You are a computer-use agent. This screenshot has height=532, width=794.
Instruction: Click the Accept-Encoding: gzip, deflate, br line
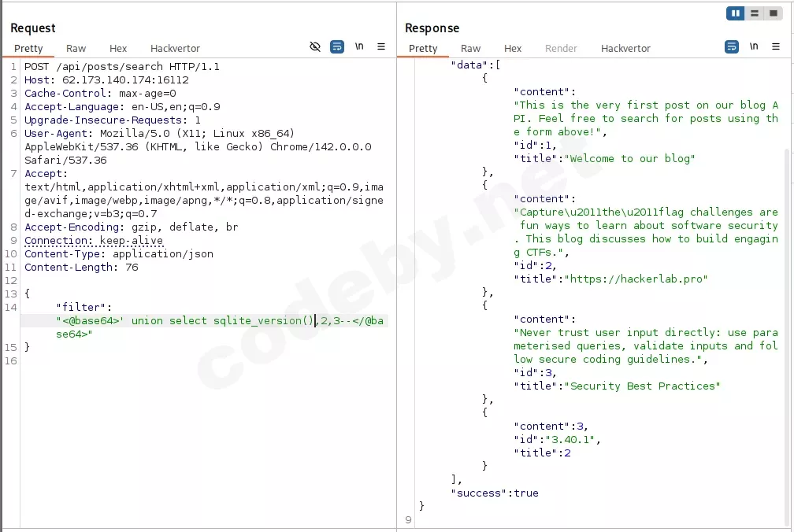click(x=131, y=227)
